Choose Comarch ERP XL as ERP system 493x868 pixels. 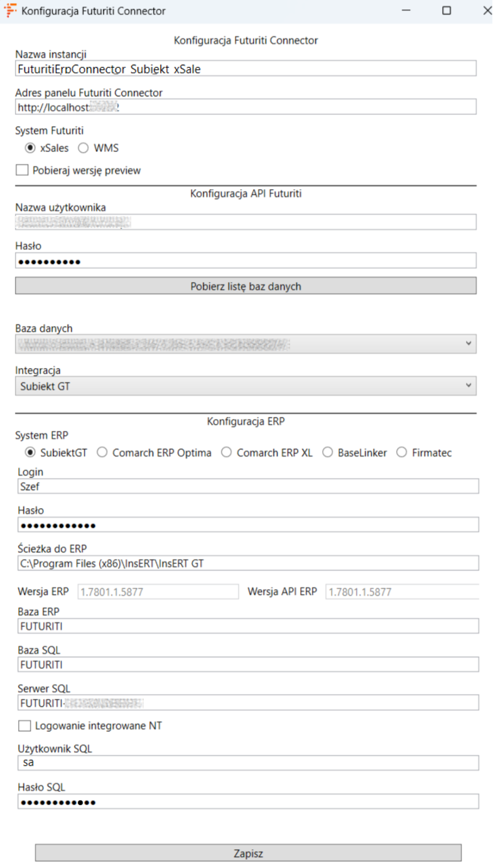[x=226, y=453]
